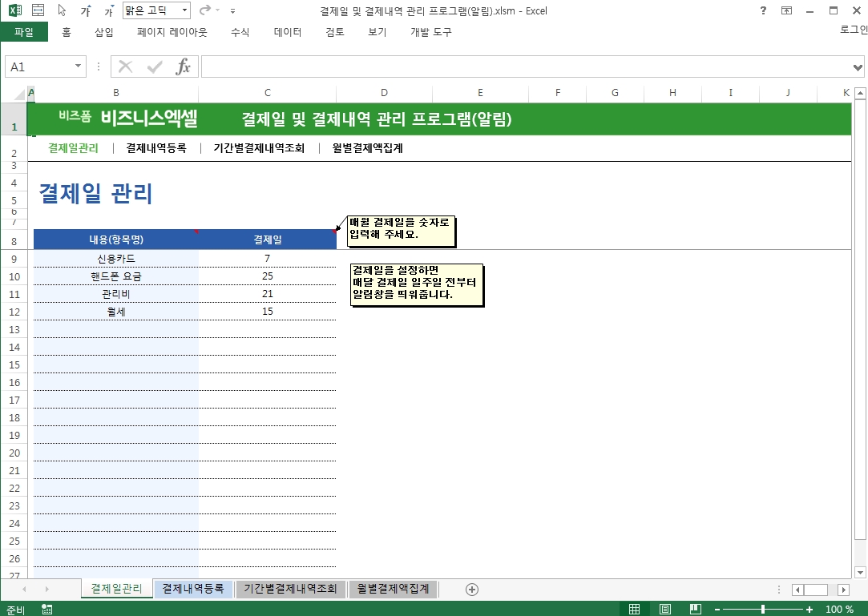
Task: Click the zoom slider handle
Action: click(x=763, y=610)
